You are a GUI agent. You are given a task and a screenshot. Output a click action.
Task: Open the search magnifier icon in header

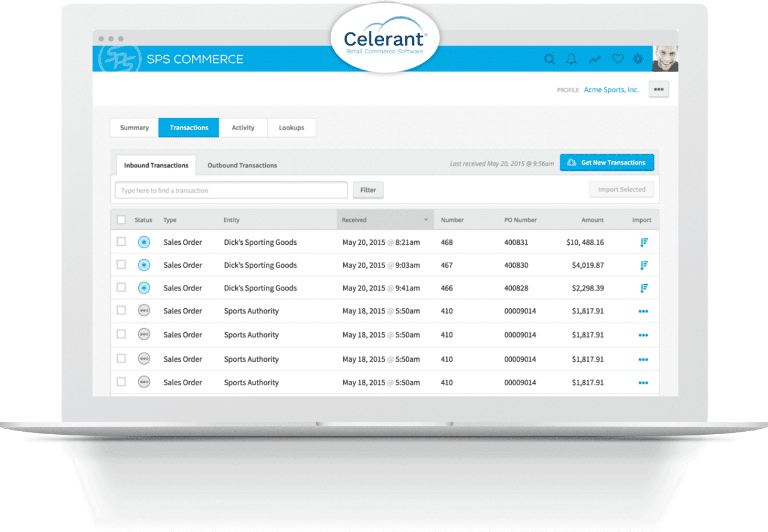point(549,59)
